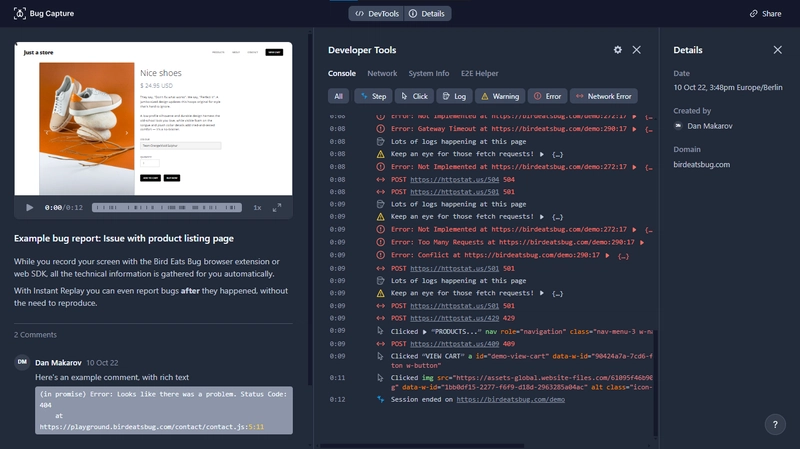Toggle the Click filter

[414, 96]
